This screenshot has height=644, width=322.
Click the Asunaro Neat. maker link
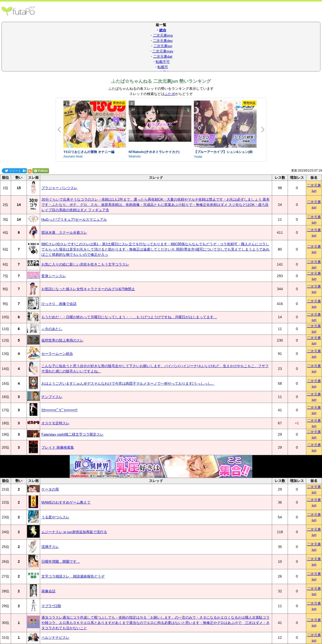73,156
